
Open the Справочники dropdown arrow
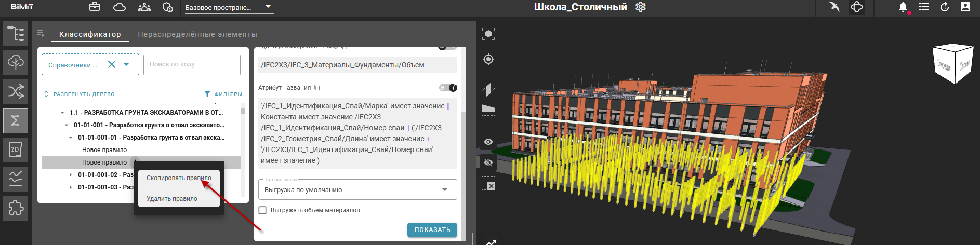point(126,64)
